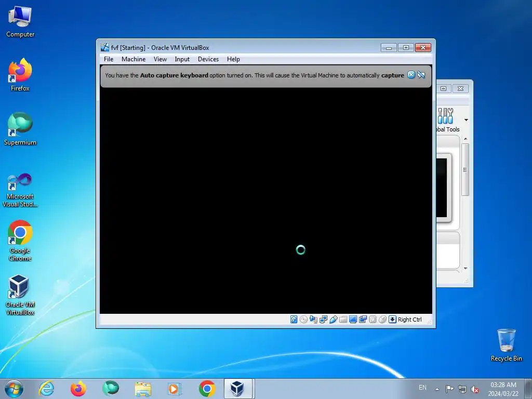Click the optical disk indicator in status bar
The width and height of the screenshot is (532, 399).
(303, 320)
